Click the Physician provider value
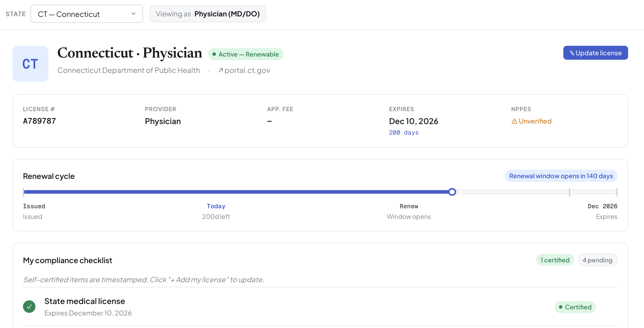The height and width of the screenshot is (328, 644). pos(163,121)
